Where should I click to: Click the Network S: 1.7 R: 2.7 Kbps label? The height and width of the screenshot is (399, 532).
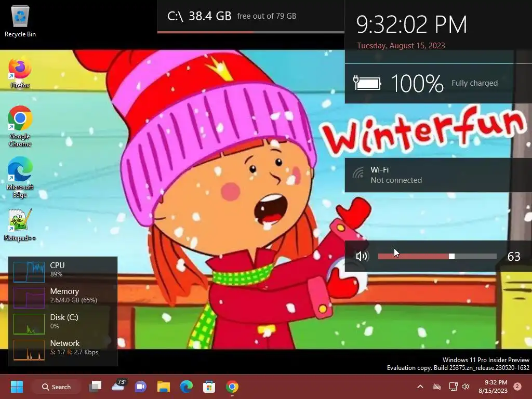tap(74, 348)
